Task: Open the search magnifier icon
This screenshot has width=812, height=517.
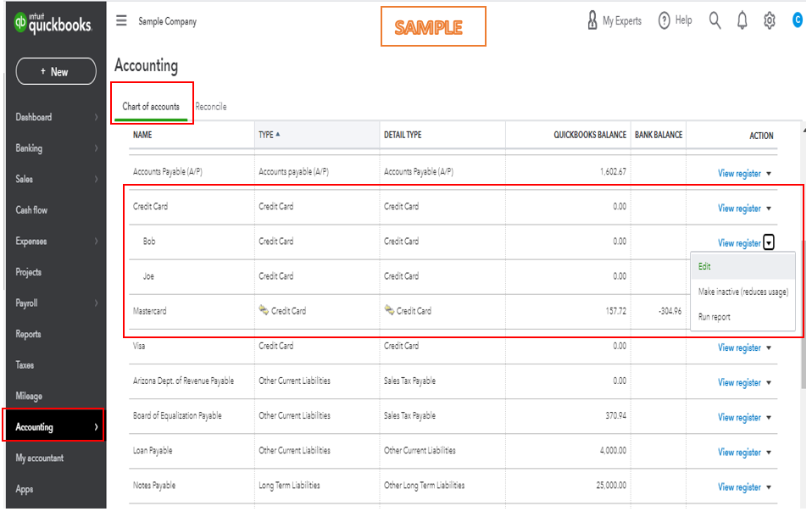Action: (715, 20)
